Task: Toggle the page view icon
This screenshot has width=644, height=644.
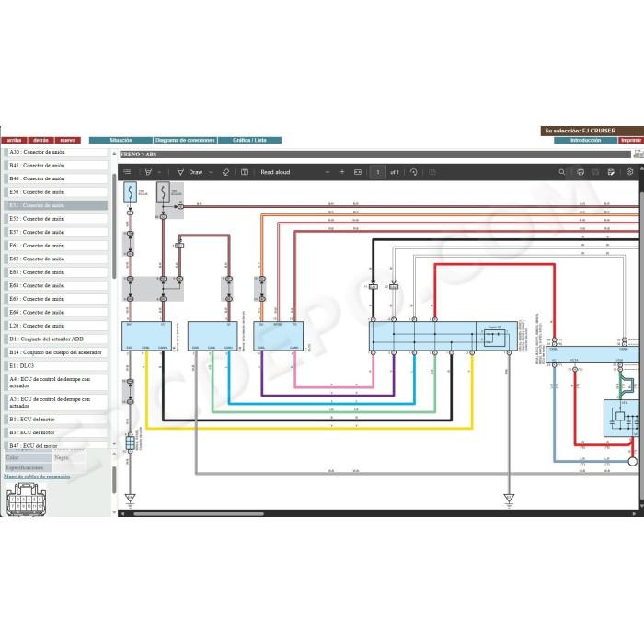Action: coord(245,172)
